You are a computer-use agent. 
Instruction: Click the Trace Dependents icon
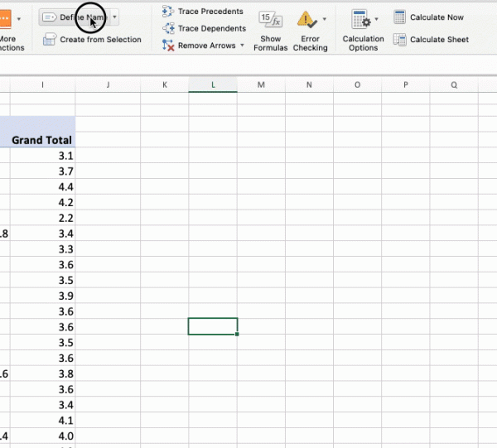(168, 28)
